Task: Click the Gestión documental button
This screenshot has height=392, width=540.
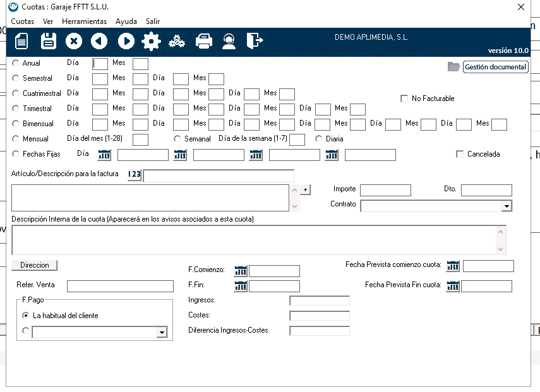Action: [495, 67]
